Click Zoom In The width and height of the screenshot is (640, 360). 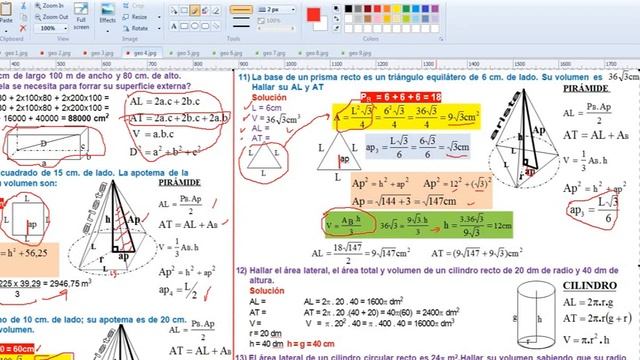[49, 6]
